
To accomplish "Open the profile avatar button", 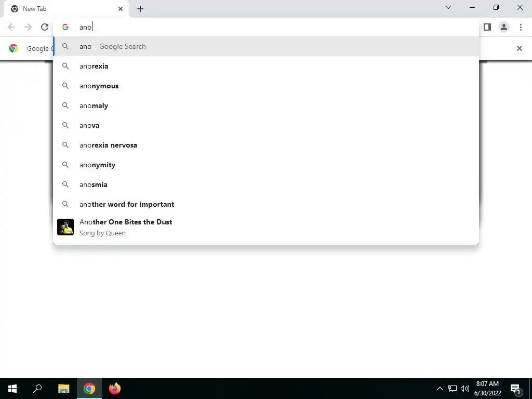I will coord(504,27).
